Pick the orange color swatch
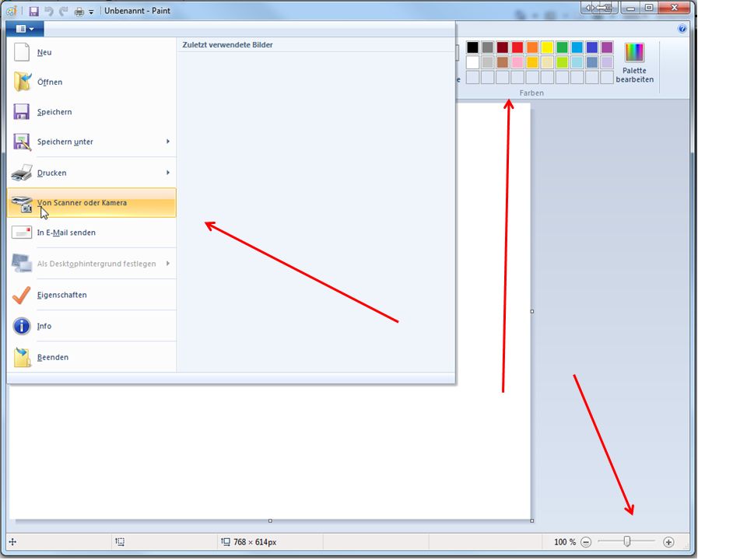The width and height of the screenshot is (747, 560). pos(532,47)
